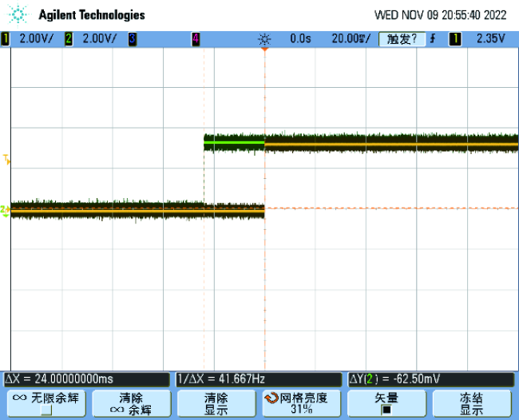Viewport: 519px width, 420px height.
Task: Click the orange trigger position marker atop the grid
Action: (264, 50)
